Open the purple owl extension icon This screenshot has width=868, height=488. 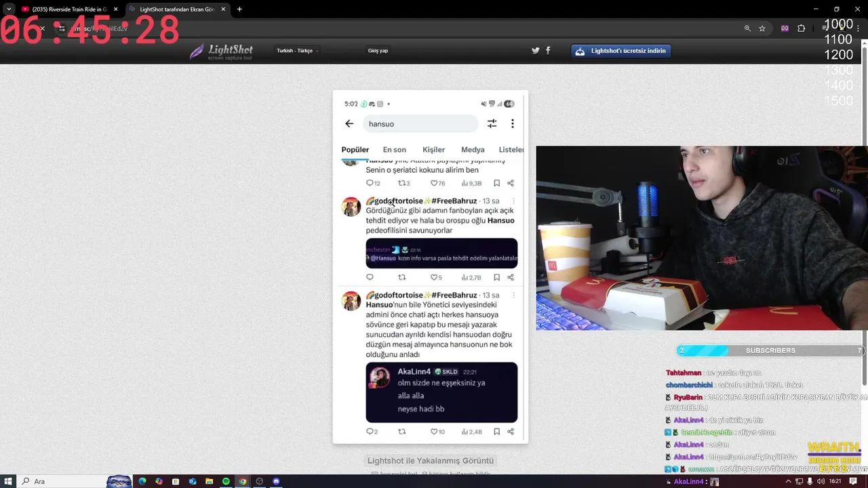785,28
